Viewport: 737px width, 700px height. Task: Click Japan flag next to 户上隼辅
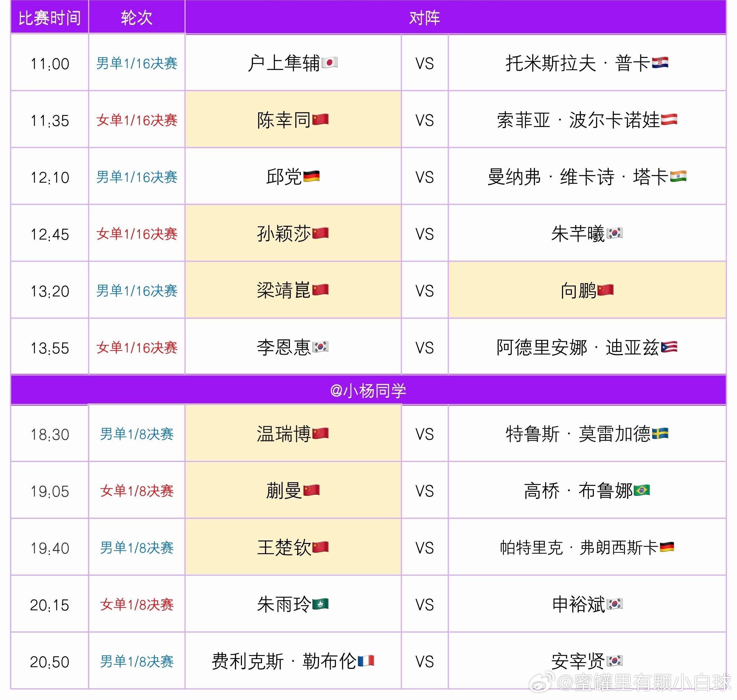329,63
